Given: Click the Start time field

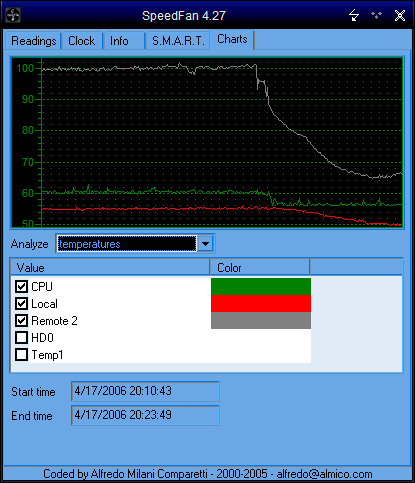Looking at the screenshot, I should pos(145,391).
